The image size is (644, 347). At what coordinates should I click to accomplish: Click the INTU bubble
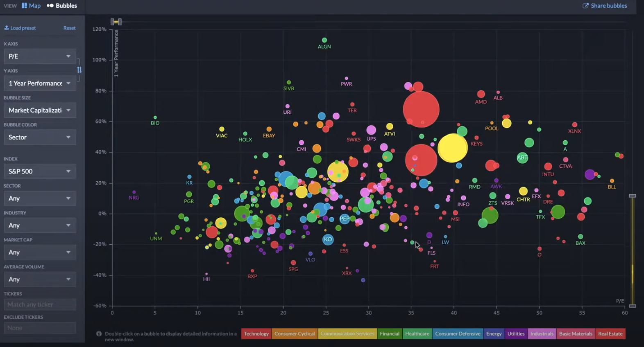[548, 167]
